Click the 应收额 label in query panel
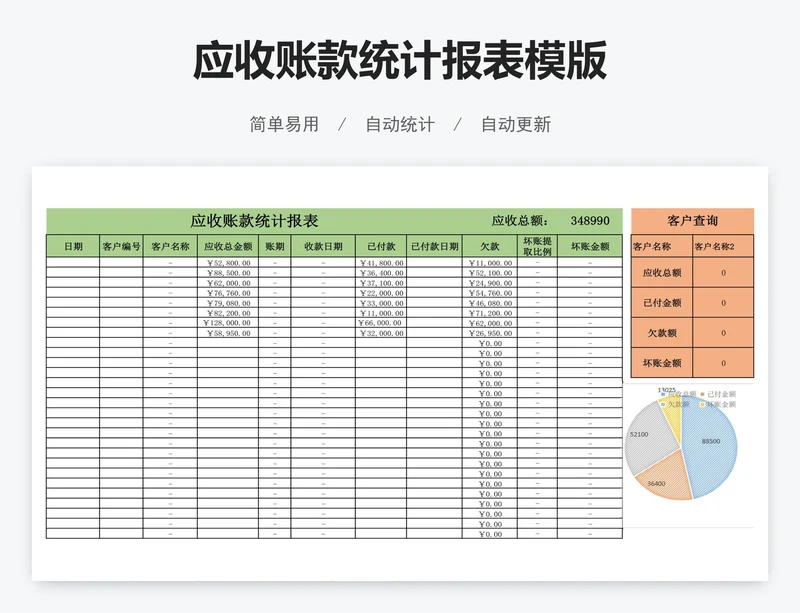Screen dimensions: 800x613 tap(662, 273)
